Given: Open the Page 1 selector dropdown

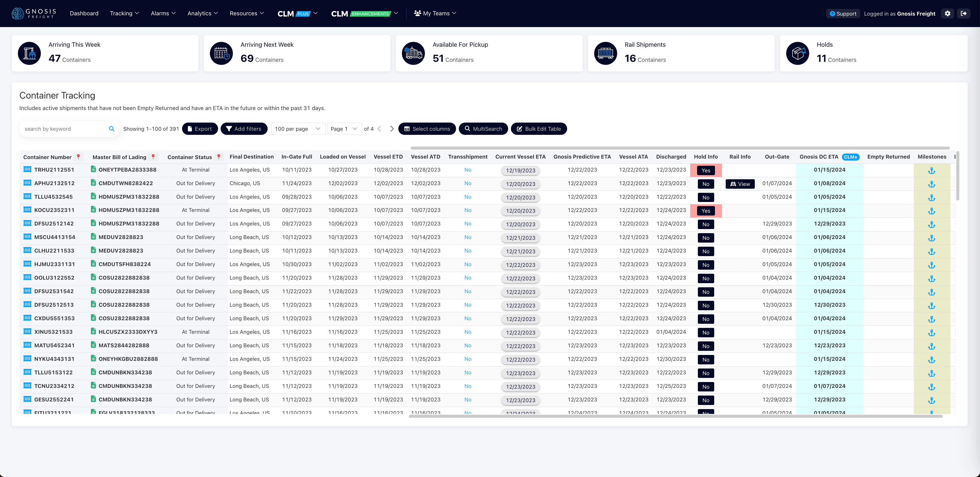Looking at the screenshot, I should (344, 128).
